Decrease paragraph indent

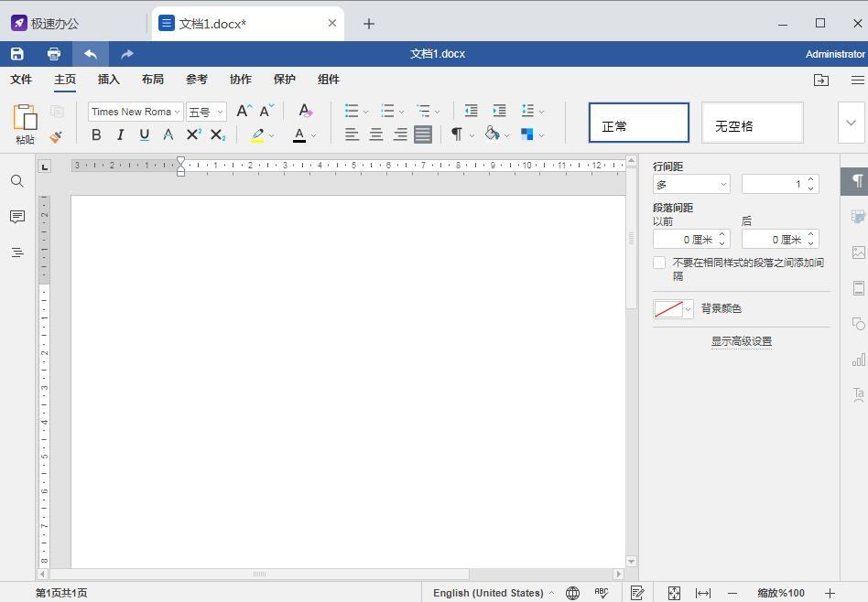pyautogui.click(x=472, y=112)
